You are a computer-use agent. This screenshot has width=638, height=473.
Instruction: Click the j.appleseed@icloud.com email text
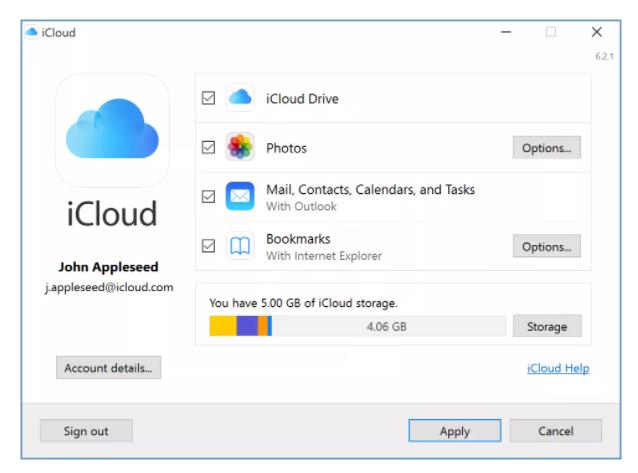[109, 287]
